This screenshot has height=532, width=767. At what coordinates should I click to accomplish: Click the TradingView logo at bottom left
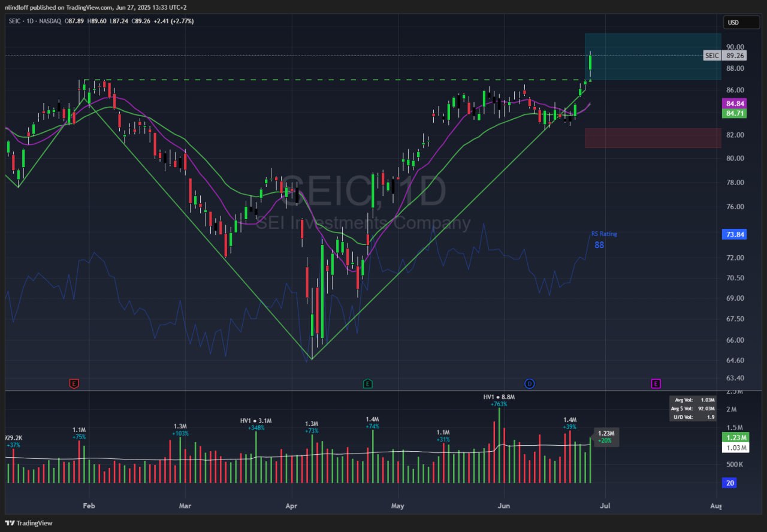point(29,523)
